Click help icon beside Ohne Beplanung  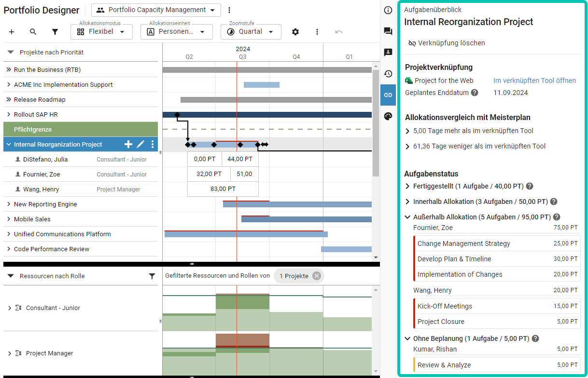[535, 338]
